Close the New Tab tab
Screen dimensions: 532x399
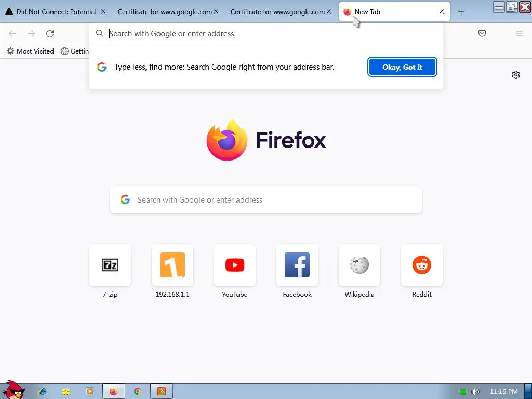tap(442, 11)
